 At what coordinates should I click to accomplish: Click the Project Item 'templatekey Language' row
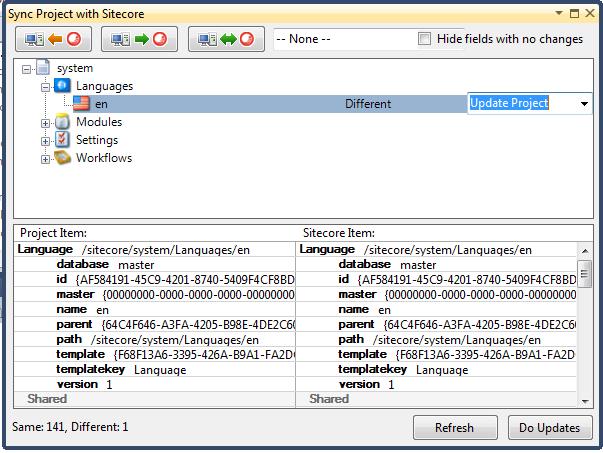154,370
